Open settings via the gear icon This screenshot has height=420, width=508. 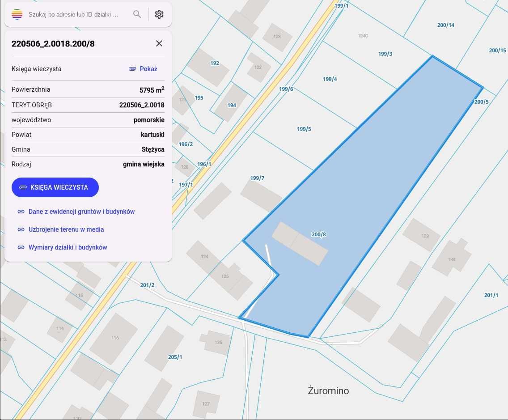(159, 14)
